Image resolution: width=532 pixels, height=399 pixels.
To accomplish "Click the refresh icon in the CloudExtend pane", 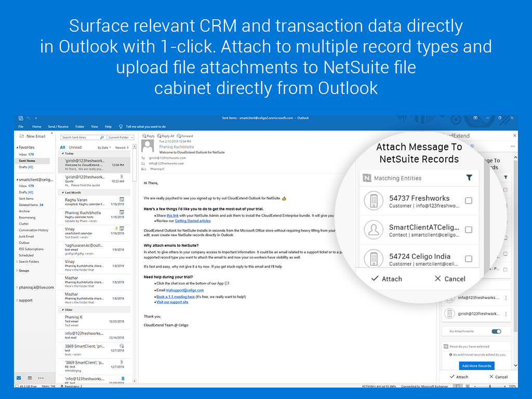I will (x=472, y=146).
